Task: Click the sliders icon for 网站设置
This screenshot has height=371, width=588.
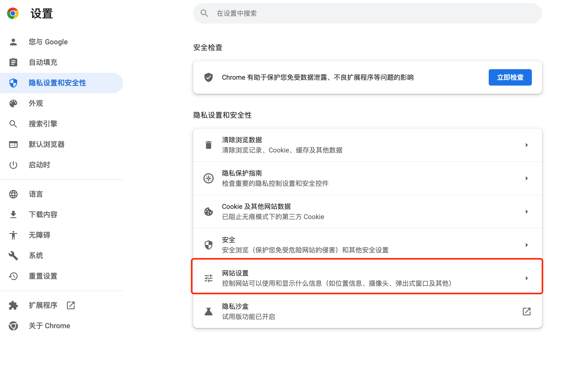Action: pos(209,278)
